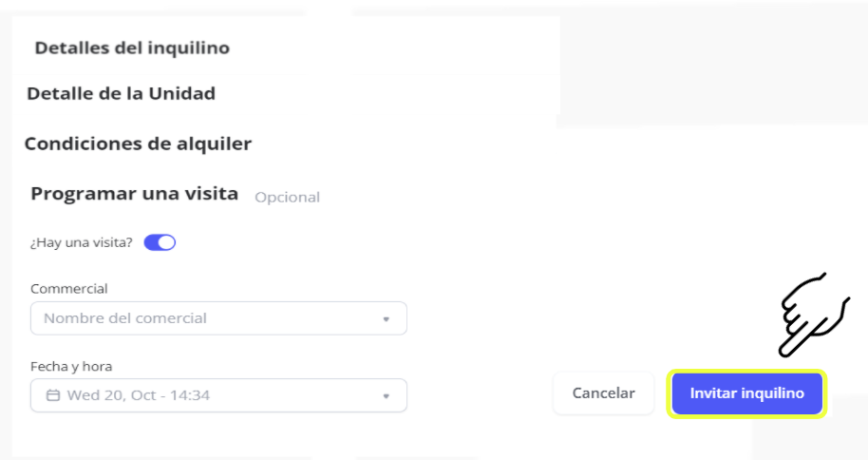This screenshot has height=460, width=868.
Task: Open the Nombre del comercial dropdown arrow
Action: [x=387, y=319]
